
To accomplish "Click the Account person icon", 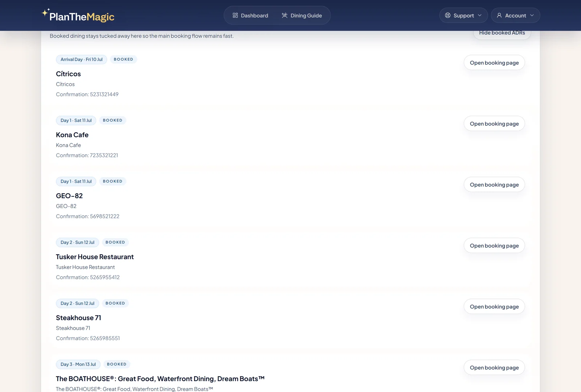I will [499, 15].
